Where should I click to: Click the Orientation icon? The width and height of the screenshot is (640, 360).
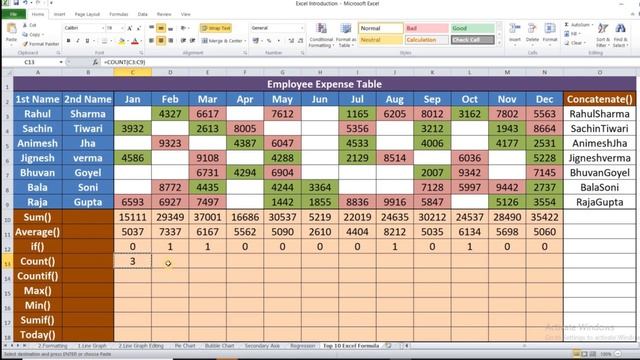184,28
